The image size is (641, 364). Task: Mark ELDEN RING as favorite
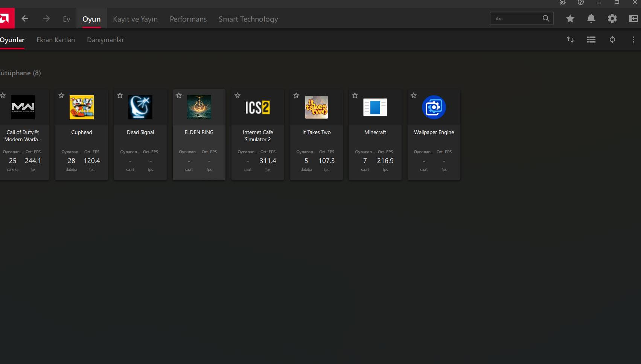pos(179,96)
